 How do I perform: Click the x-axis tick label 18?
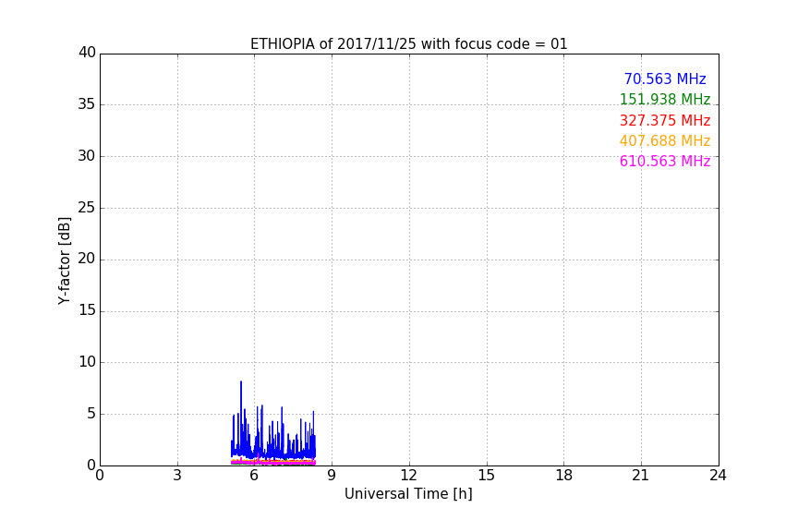pyautogui.click(x=563, y=476)
